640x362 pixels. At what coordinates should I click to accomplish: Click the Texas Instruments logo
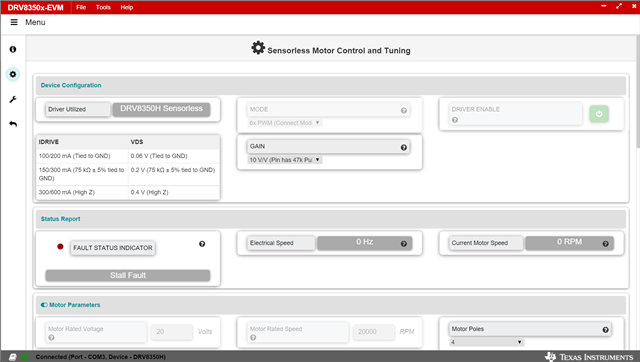pos(589,357)
